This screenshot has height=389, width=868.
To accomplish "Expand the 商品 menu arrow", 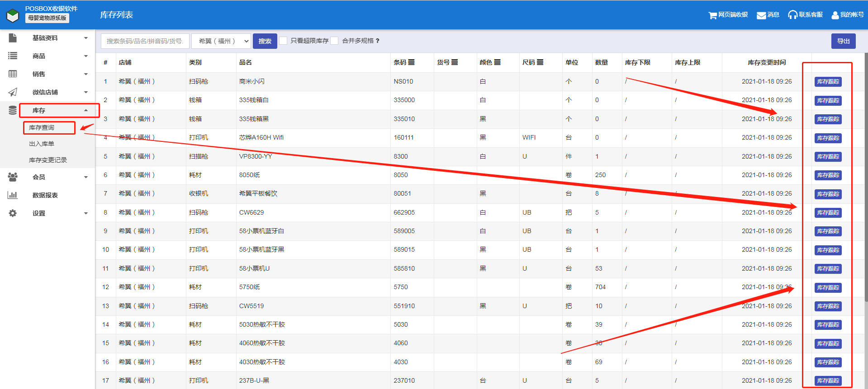I will click(86, 56).
